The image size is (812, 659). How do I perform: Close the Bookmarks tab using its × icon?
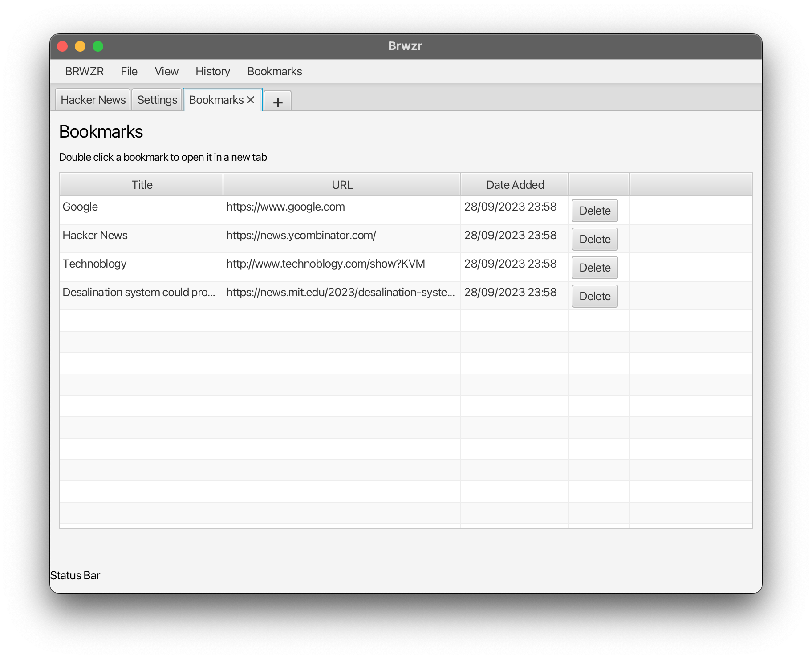[251, 100]
